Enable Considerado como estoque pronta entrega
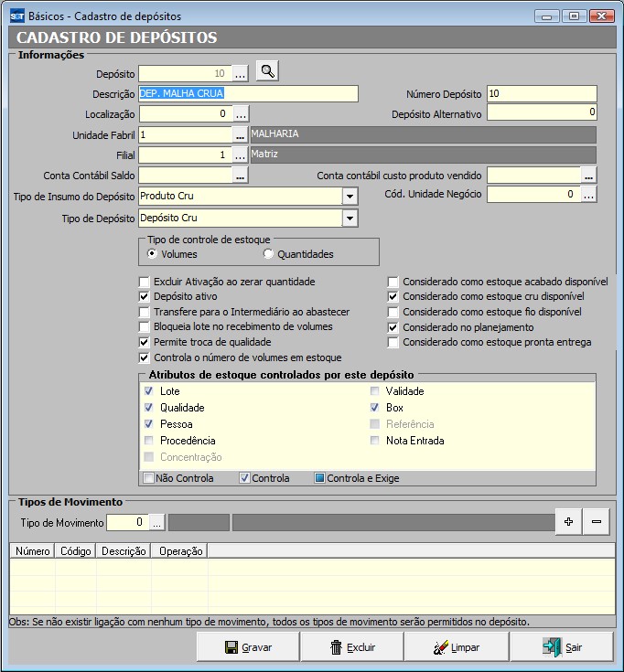Viewport: 624px width, 672px height. 393,342
